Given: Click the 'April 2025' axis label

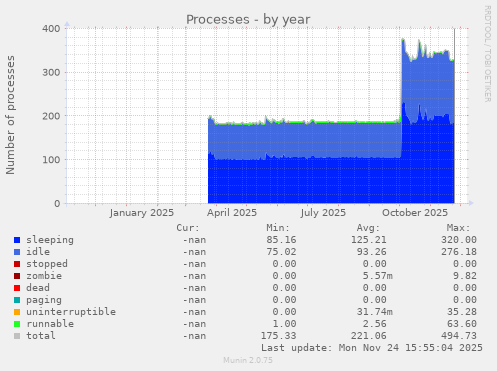Looking at the screenshot, I should [x=232, y=213].
